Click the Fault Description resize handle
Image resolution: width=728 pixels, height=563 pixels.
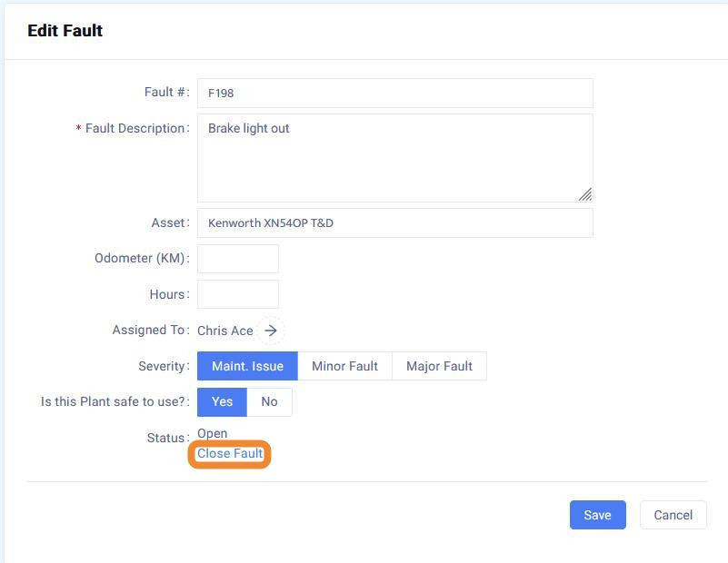click(585, 193)
